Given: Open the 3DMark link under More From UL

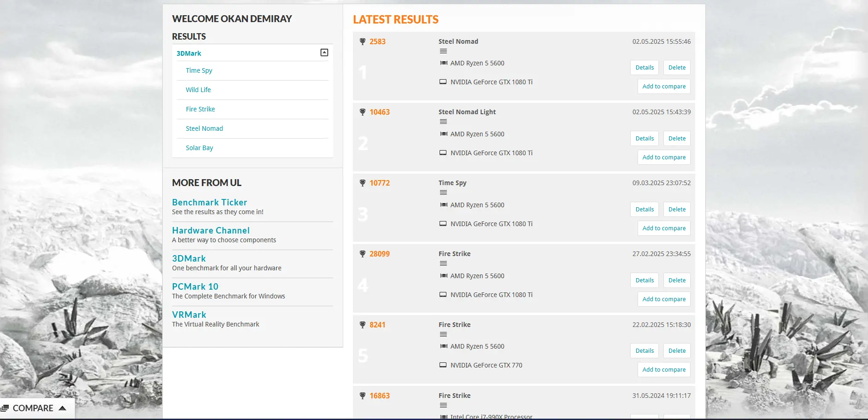Looking at the screenshot, I should pyautogui.click(x=189, y=258).
